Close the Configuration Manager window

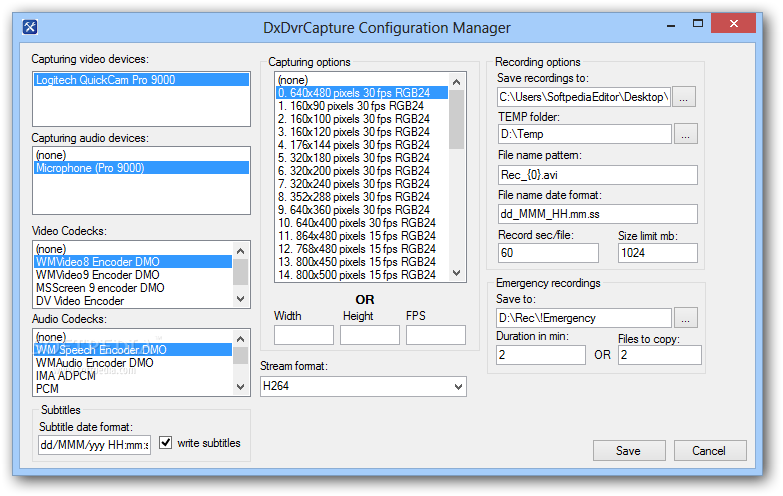click(733, 23)
